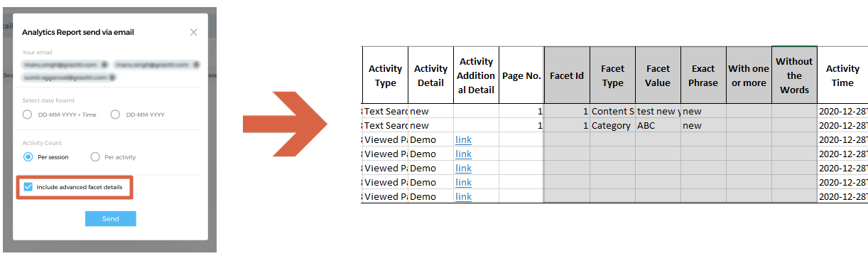Select the Activity Type header cell

tap(385, 75)
